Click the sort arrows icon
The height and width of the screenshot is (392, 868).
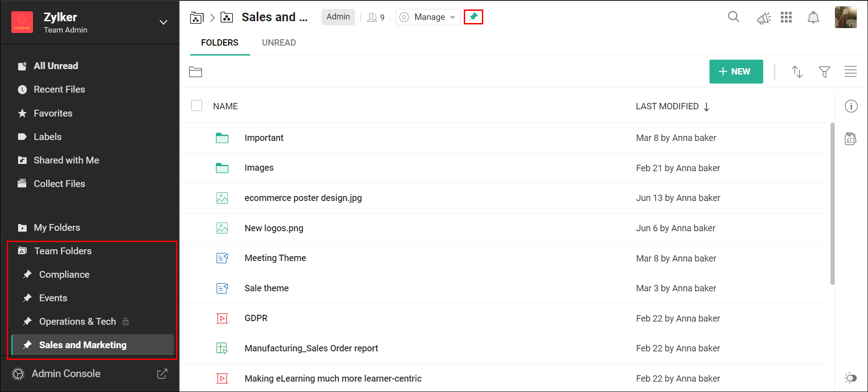click(797, 72)
